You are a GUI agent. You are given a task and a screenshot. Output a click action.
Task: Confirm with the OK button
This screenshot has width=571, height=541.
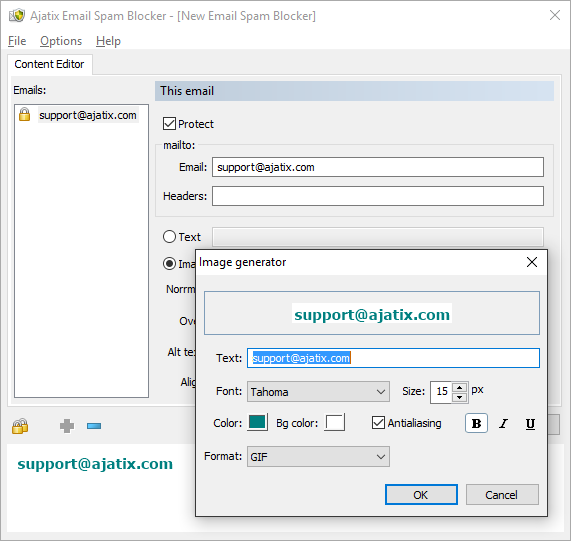421,494
